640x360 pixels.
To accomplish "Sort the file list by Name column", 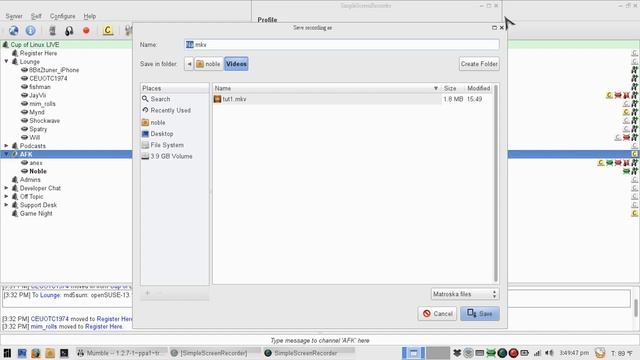I will coord(326,88).
